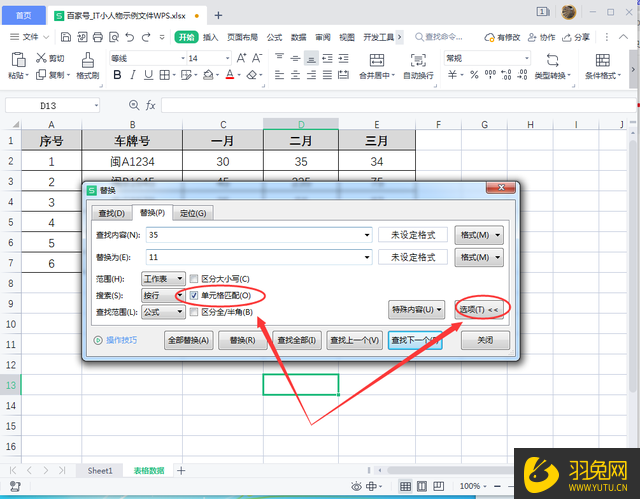The image size is (640, 499).
Task: Click the fx insert function icon
Action: [x=151, y=106]
